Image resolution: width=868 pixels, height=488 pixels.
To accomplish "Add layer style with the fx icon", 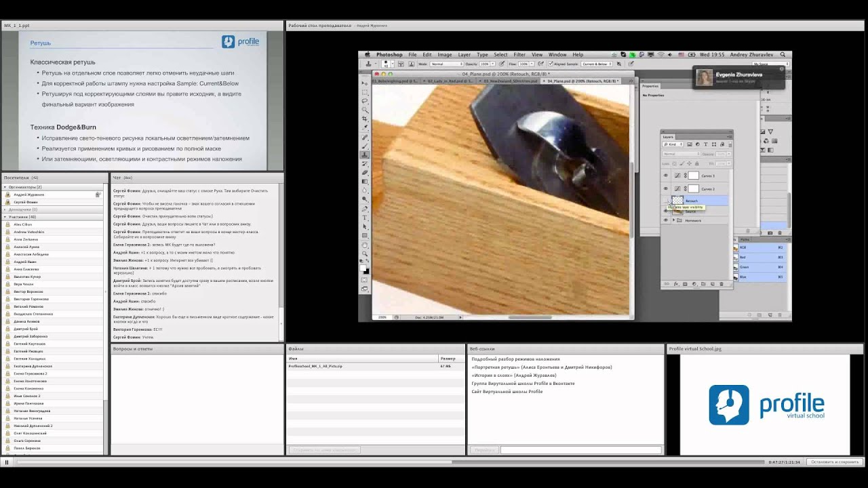I will click(x=676, y=284).
